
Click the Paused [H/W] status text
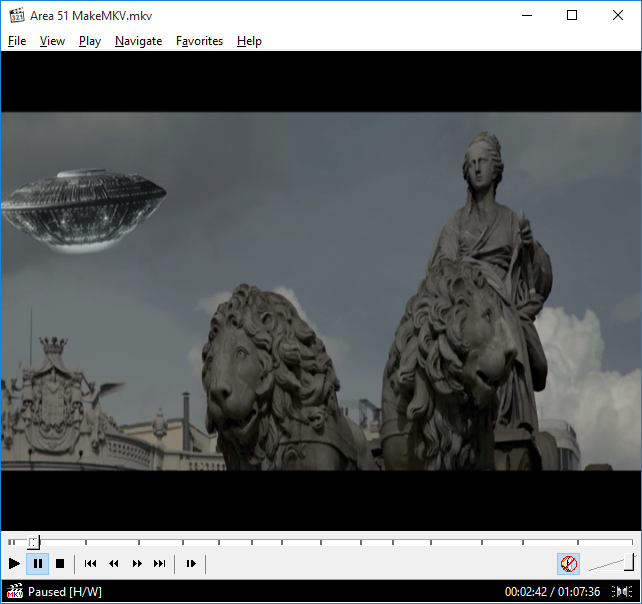(65, 592)
